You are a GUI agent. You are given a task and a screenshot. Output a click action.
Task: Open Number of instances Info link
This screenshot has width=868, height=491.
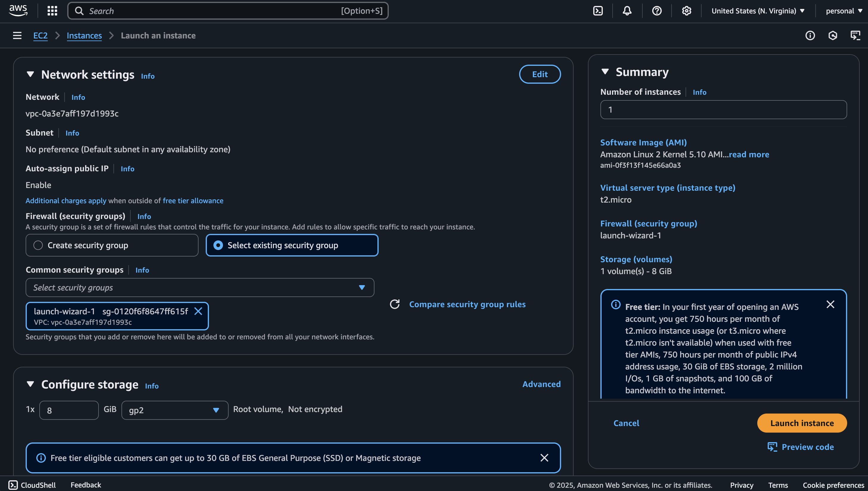coord(700,92)
